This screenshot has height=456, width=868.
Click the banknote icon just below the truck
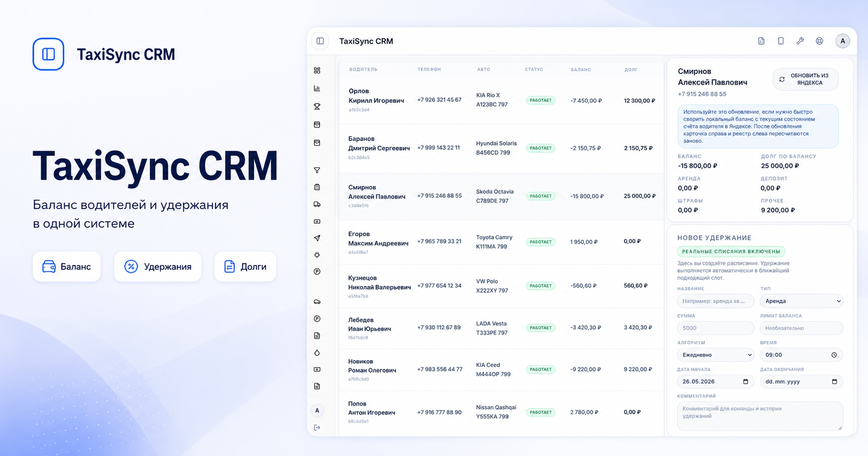pyautogui.click(x=317, y=221)
